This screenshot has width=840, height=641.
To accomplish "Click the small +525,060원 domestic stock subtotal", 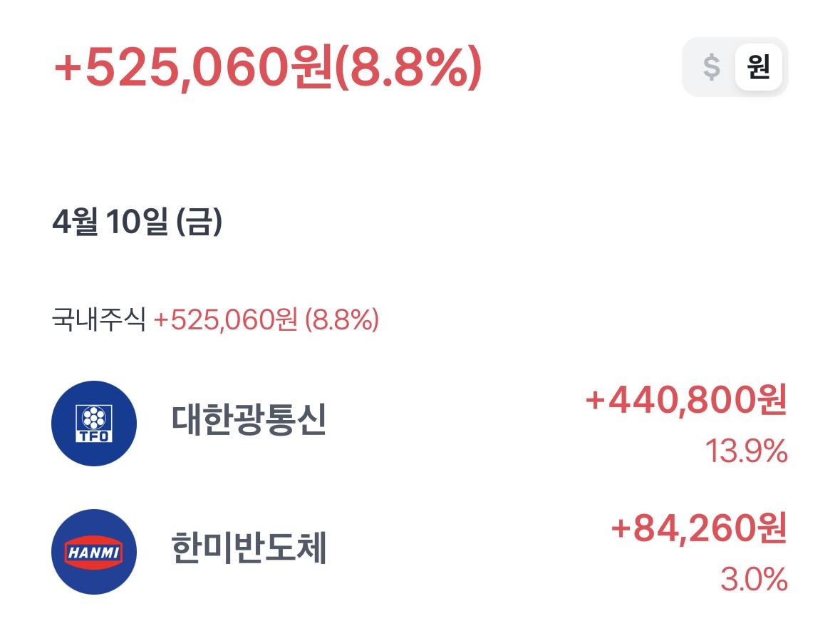I will 225,320.
